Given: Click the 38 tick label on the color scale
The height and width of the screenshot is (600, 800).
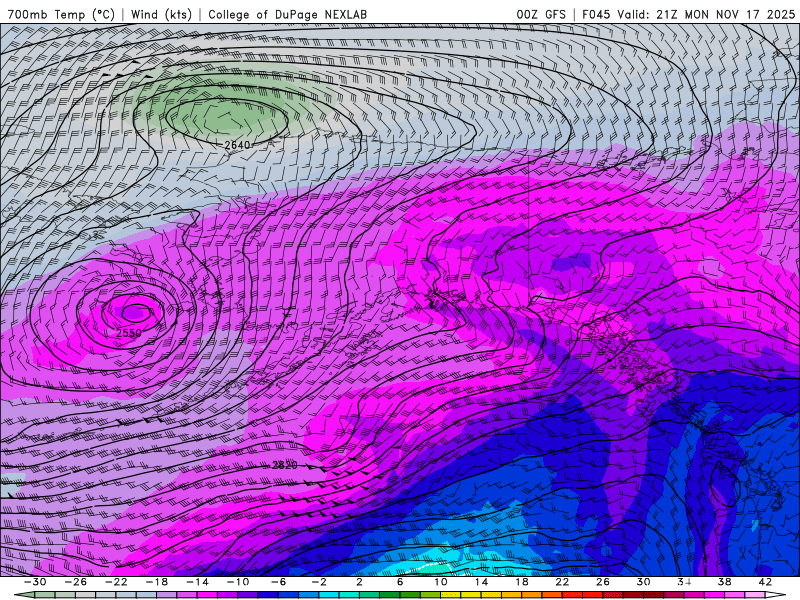Looking at the screenshot, I should (x=724, y=582).
